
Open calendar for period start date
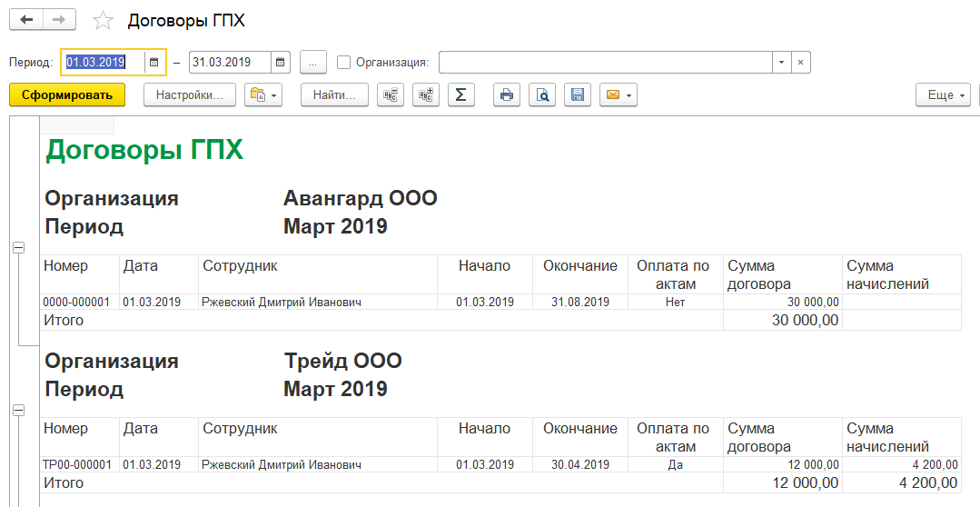[x=154, y=62]
